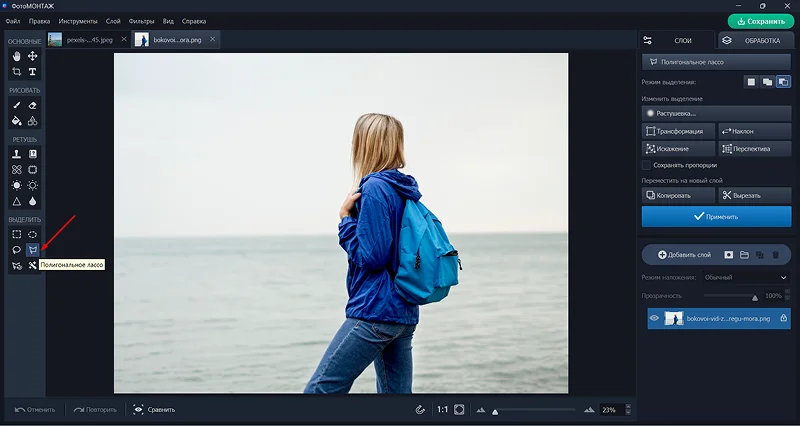Viewport: 800px width, 426px height.
Task: Select the shapes tool beside the bucket
Action: tap(33, 121)
